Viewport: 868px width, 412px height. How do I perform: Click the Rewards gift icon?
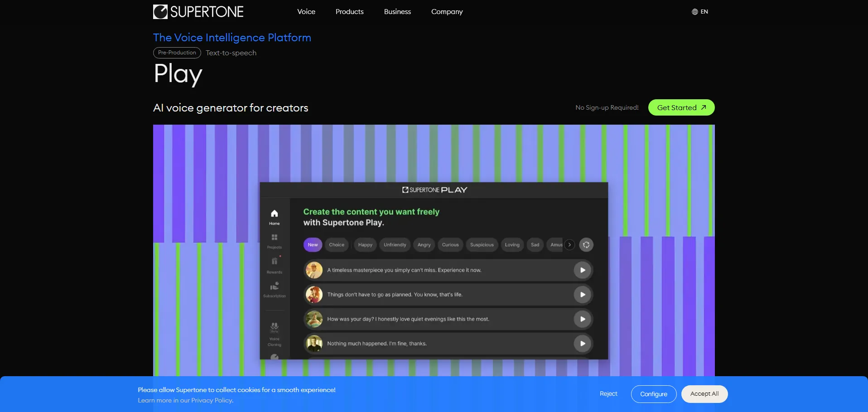click(x=274, y=262)
